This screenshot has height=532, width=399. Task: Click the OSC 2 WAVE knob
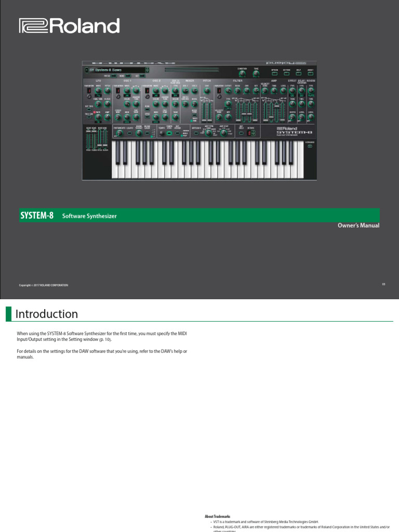pos(156,90)
